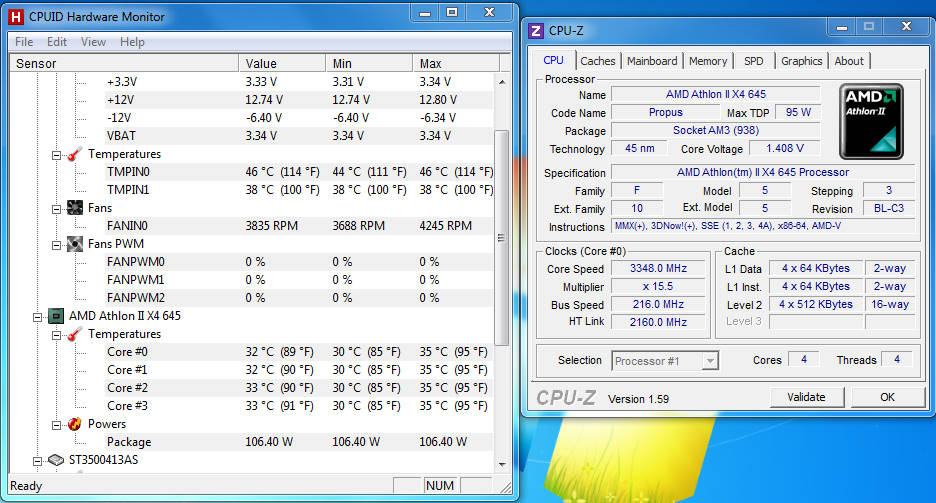Click the Fans PWM icon
936x503 pixels.
point(74,244)
